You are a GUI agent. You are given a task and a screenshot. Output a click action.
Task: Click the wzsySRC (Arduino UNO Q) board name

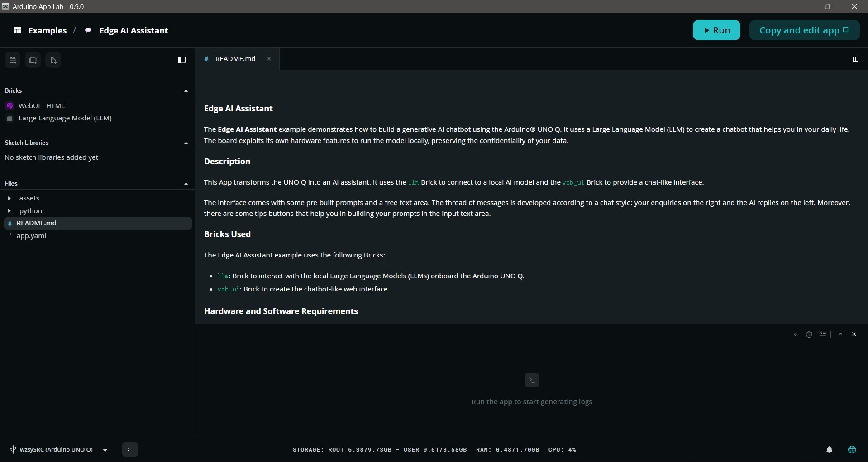[x=56, y=450]
